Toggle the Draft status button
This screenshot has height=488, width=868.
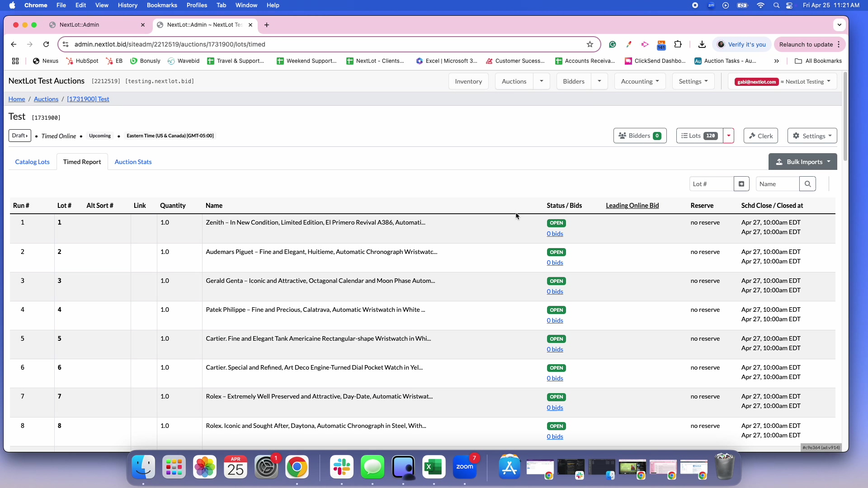pos(20,136)
